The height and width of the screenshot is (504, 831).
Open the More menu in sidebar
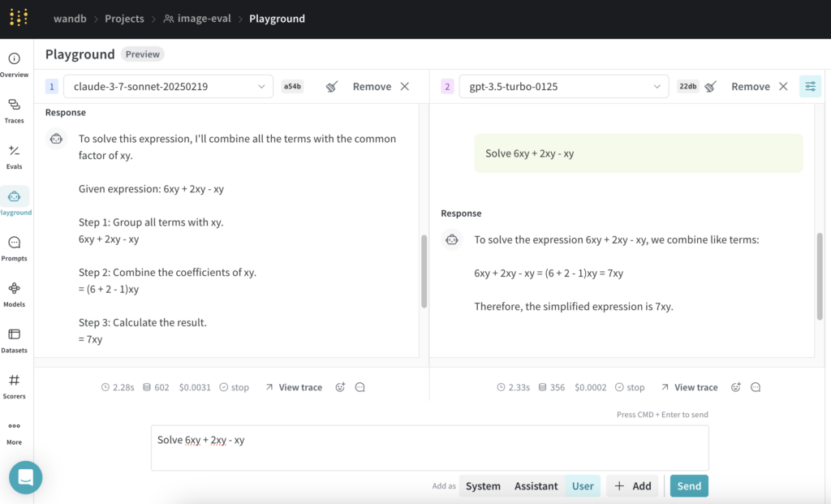click(x=15, y=431)
